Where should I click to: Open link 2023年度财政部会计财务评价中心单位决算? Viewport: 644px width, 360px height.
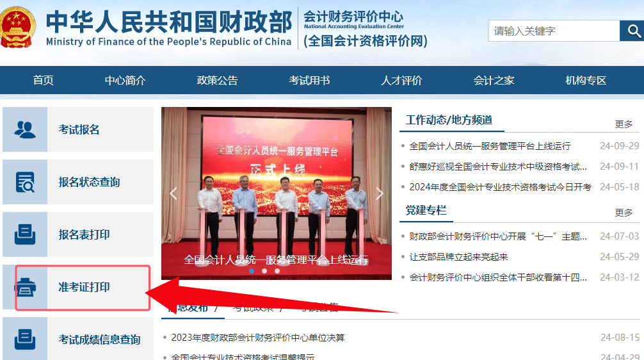pos(258,338)
